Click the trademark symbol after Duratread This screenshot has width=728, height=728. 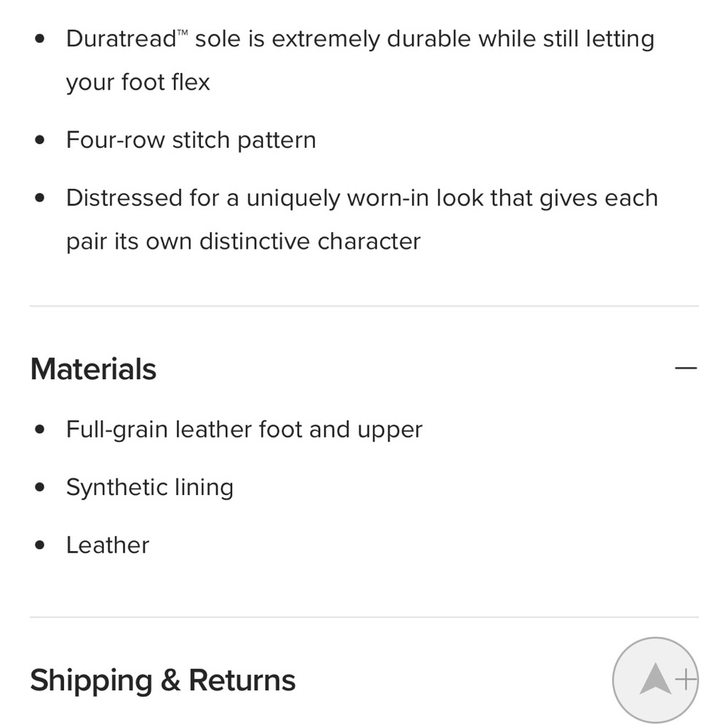[186, 33]
